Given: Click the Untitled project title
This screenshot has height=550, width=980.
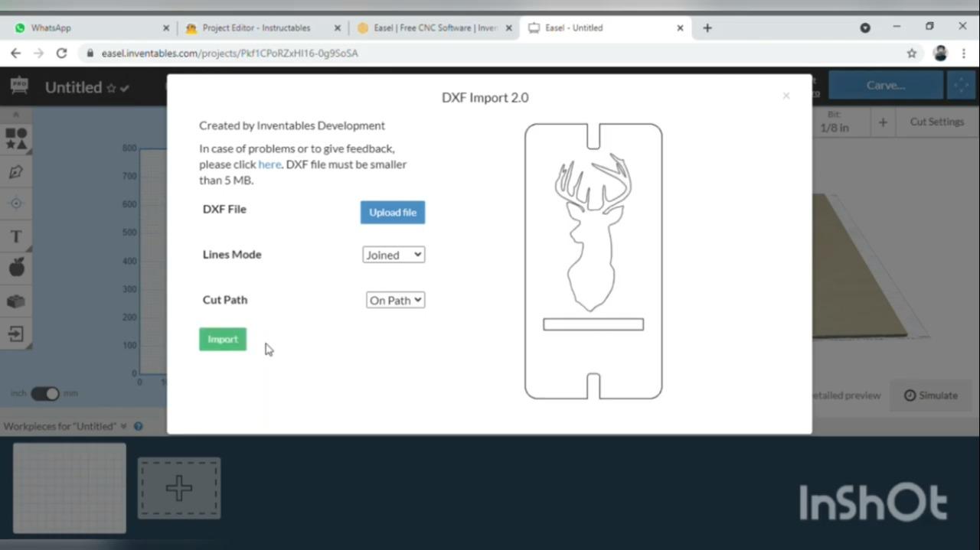Looking at the screenshot, I should pos(73,87).
